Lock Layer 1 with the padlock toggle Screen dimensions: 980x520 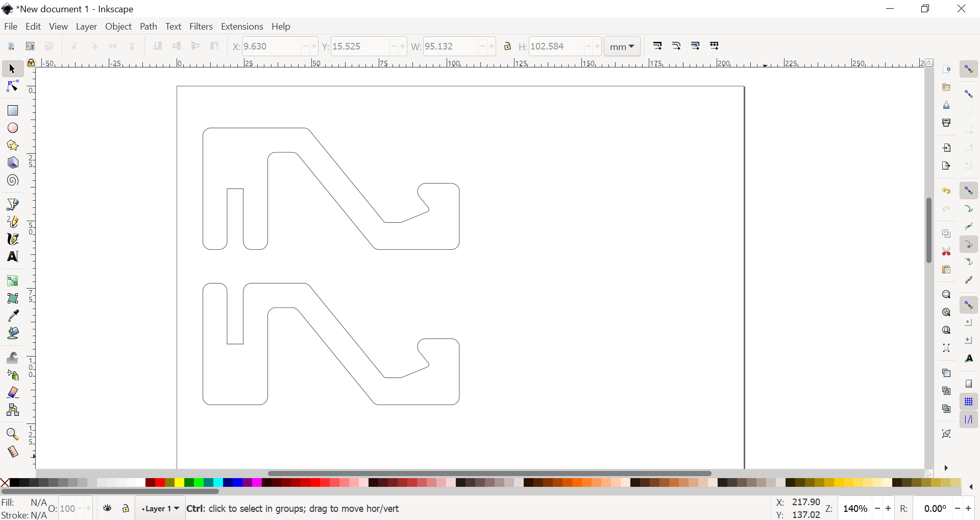[x=126, y=509]
